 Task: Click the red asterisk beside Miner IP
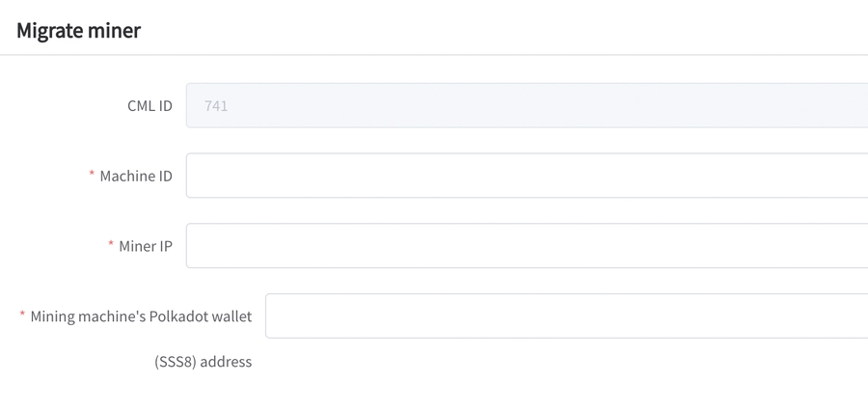pyautogui.click(x=111, y=245)
